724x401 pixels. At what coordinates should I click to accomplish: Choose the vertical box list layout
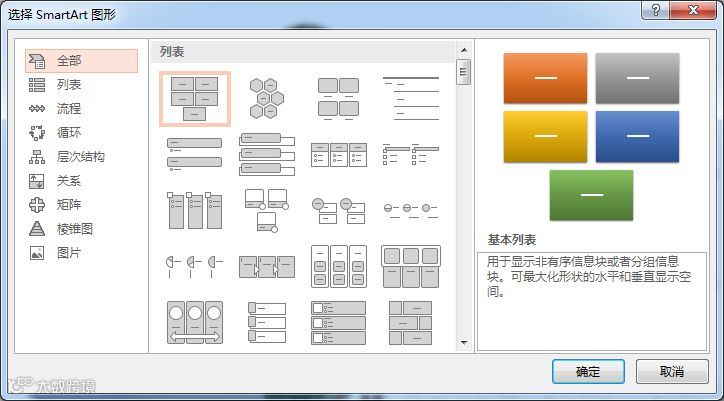pyautogui.click(x=266, y=155)
